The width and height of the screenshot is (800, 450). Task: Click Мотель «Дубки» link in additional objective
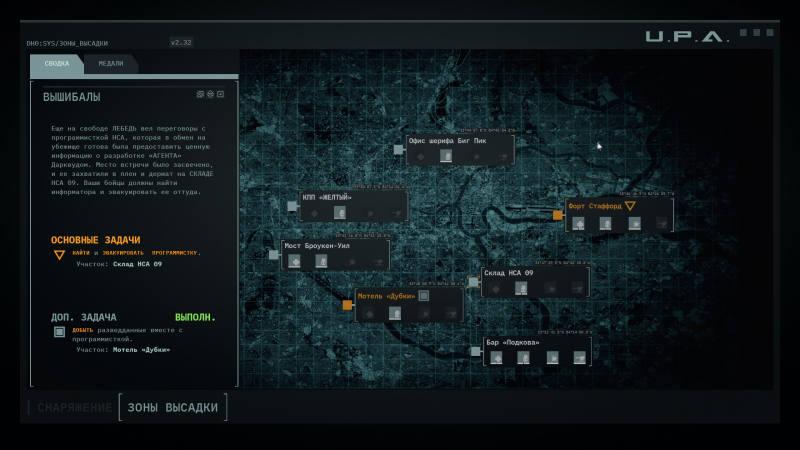(141, 350)
